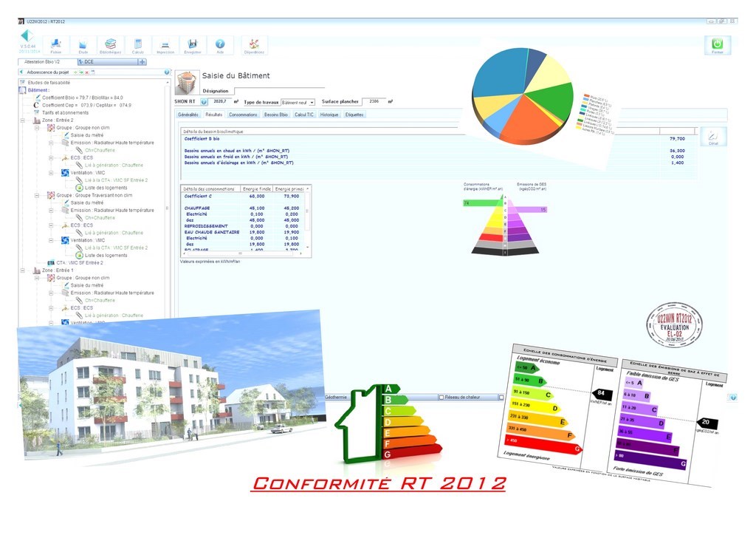Click back arrow left of Arborescence du projet
The width and height of the screenshot is (756, 535).
[21, 72]
